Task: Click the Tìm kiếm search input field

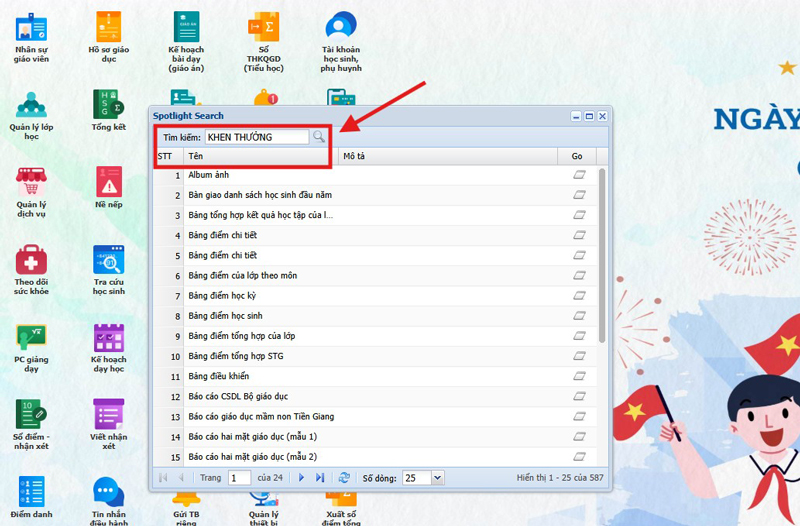Action: (x=257, y=137)
